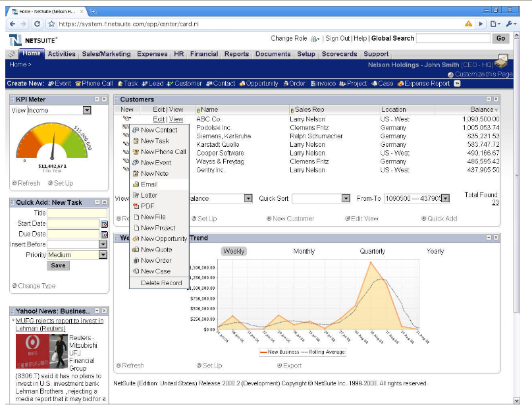Click the Go search button
Image resolution: width=532 pixels, height=409 pixels.
tap(501, 38)
